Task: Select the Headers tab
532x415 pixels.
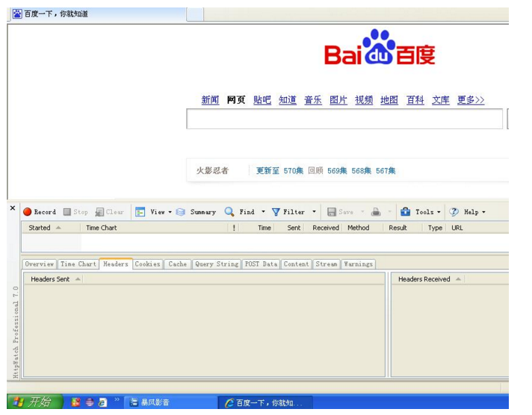Action: tap(116, 263)
